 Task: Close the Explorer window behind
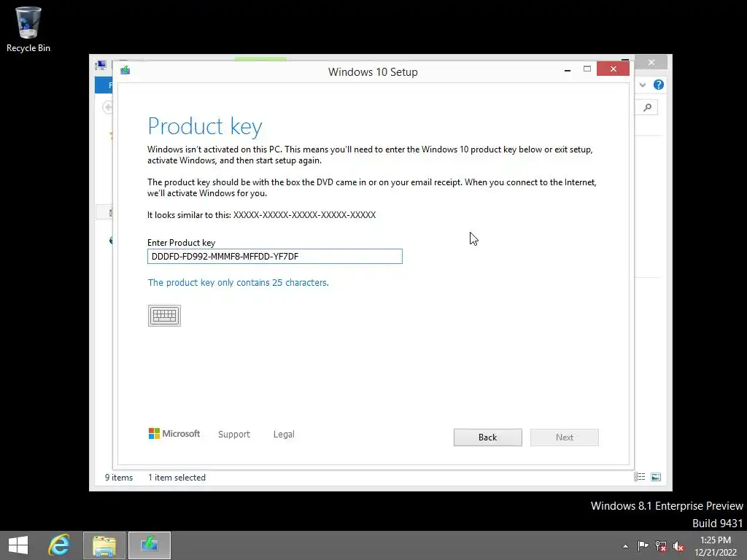click(x=651, y=63)
